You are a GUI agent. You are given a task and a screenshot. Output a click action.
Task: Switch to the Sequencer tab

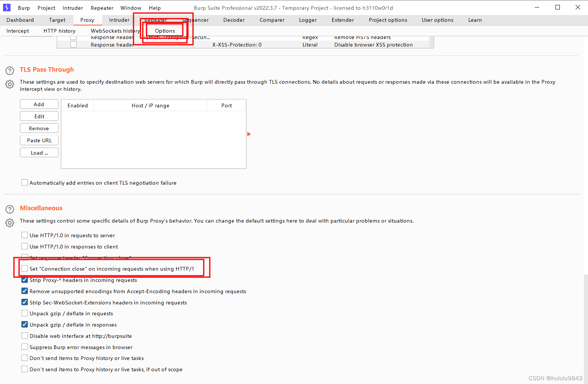click(x=195, y=20)
